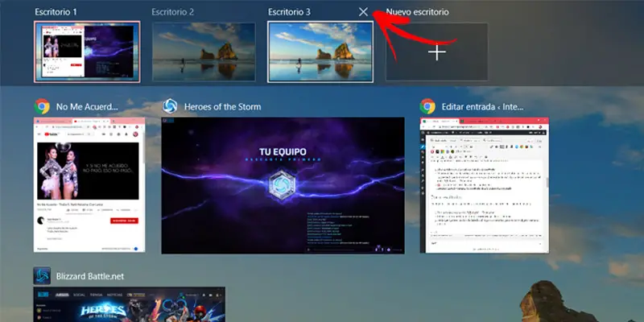Open the No Me Acuerd... YouTube window preview

coord(89,185)
